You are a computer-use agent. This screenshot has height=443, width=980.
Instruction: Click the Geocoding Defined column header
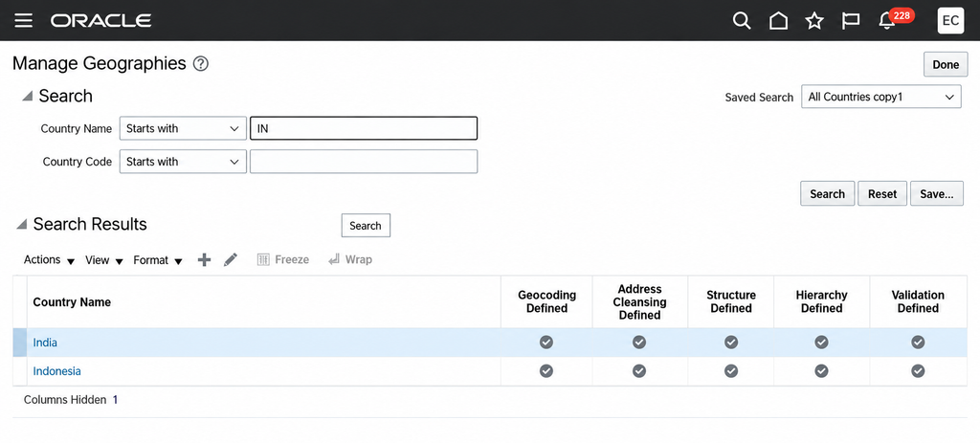pyautogui.click(x=546, y=301)
